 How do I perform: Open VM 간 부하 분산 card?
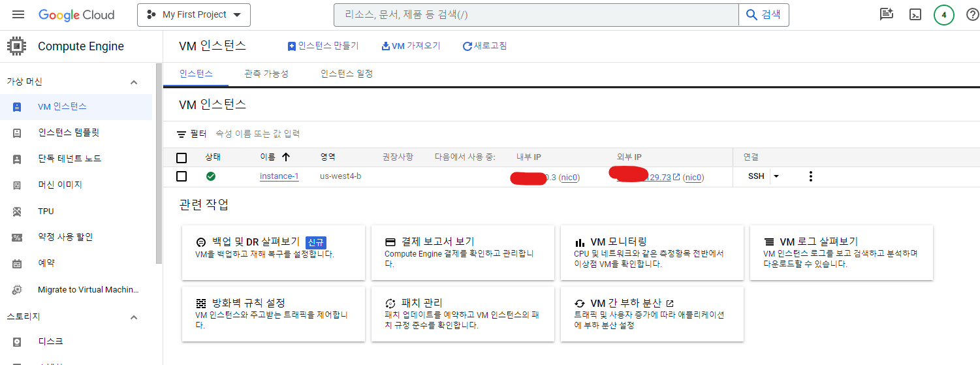pyautogui.click(x=652, y=314)
